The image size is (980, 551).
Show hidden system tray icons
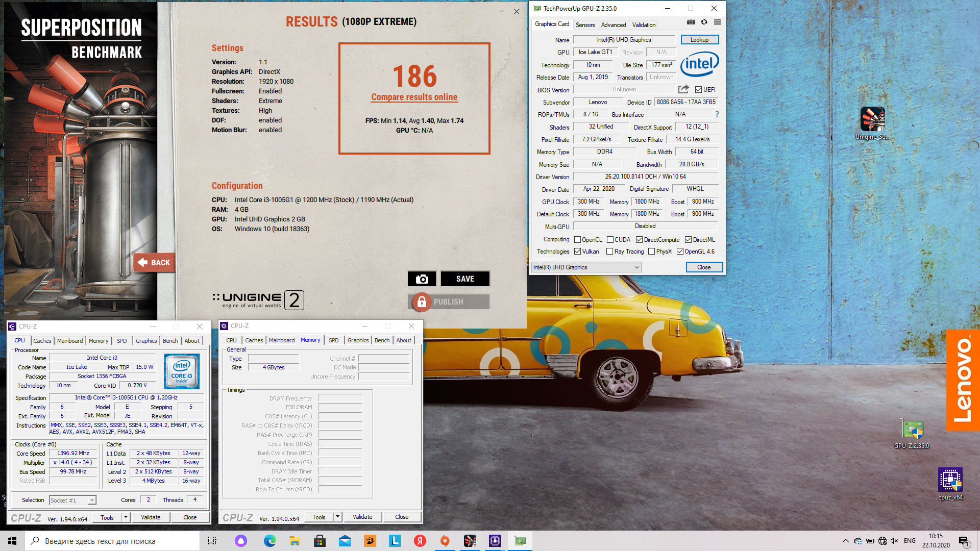coord(846,541)
